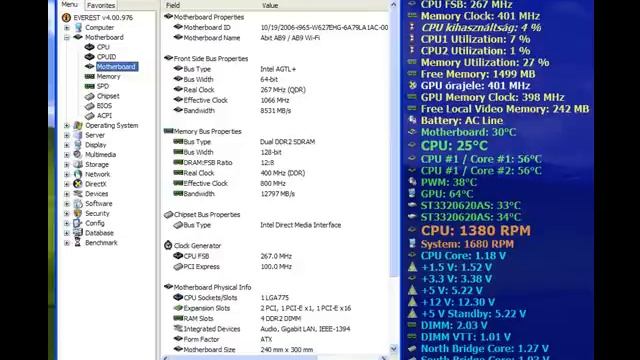Select the Computer icon in the tree

(78, 27)
